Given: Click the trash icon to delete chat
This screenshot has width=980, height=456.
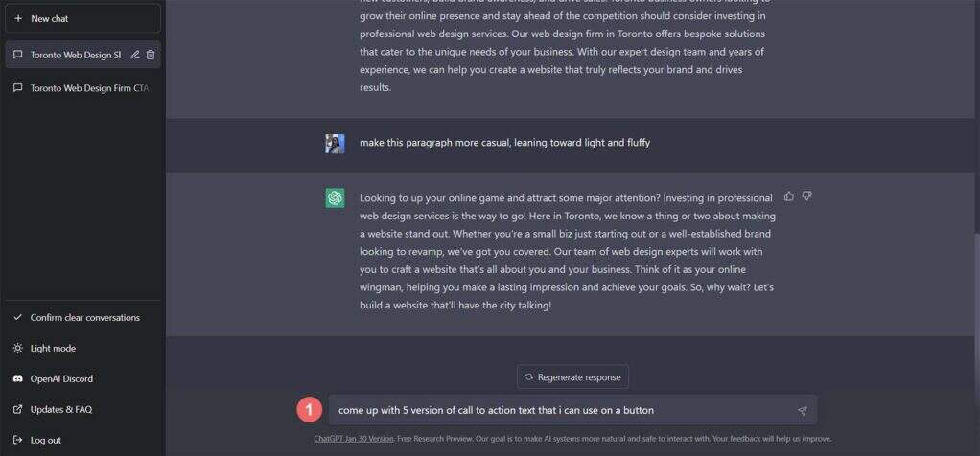Looking at the screenshot, I should click(x=151, y=55).
